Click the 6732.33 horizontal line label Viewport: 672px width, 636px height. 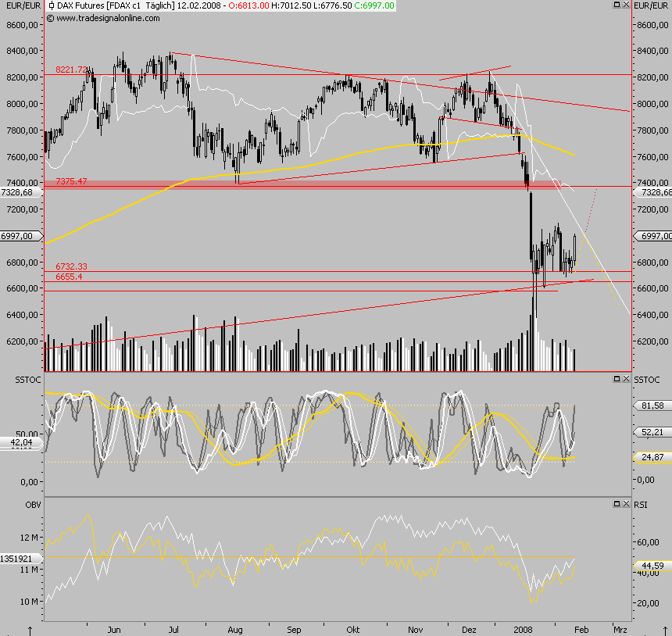tap(71, 266)
